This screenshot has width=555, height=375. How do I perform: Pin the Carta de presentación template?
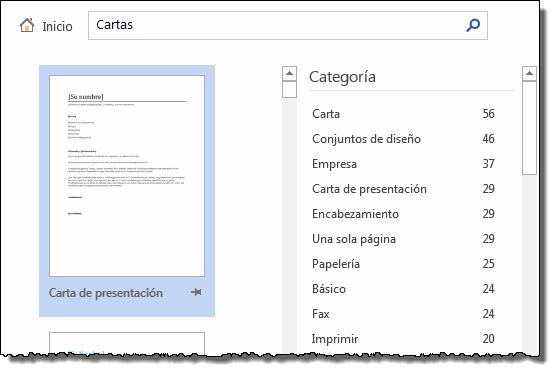pyautogui.click(x=196, y=292)
